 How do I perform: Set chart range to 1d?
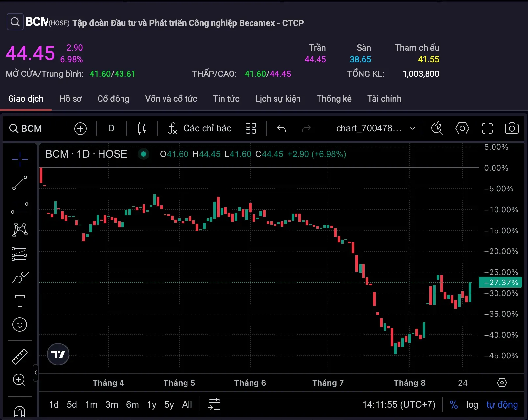pos(54,405)
